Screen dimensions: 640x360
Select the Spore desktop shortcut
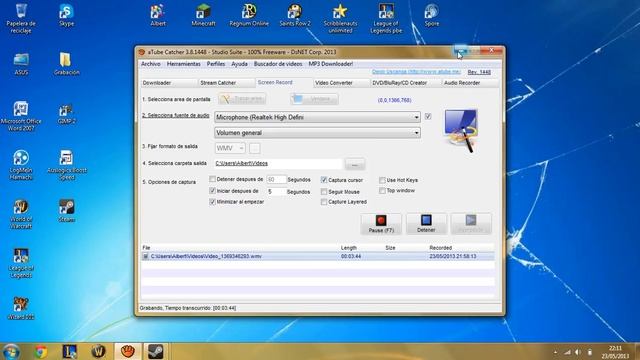[x=431, y=16]
